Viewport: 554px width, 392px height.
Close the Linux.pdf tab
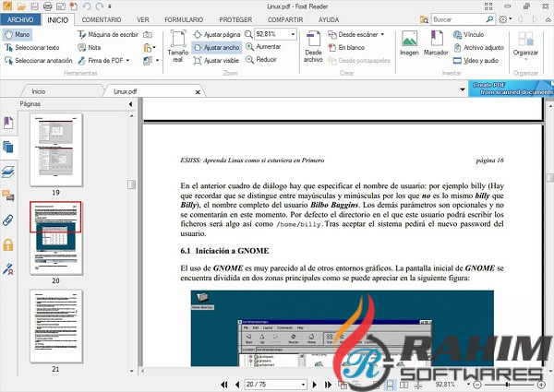click(198, 92)
